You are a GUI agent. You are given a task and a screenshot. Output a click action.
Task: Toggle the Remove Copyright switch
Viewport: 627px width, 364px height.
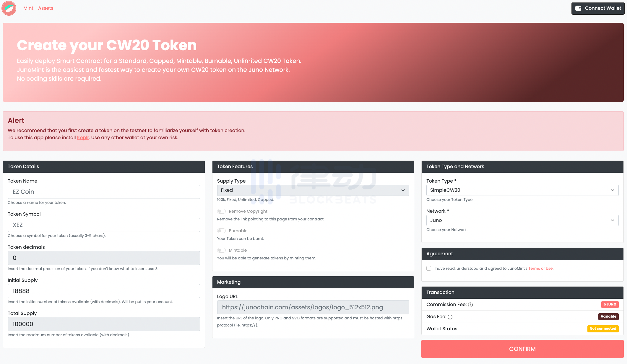(x=221, y=212)
